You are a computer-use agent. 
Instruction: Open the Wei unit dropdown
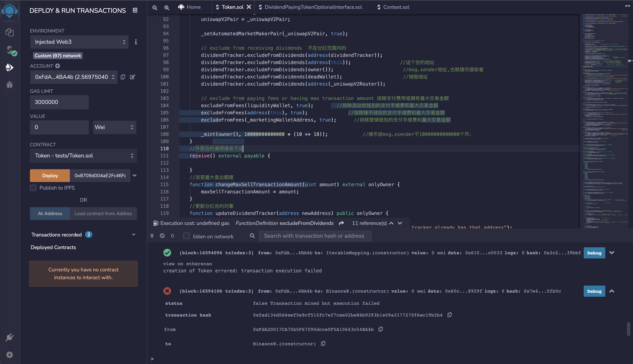(115, 127)
